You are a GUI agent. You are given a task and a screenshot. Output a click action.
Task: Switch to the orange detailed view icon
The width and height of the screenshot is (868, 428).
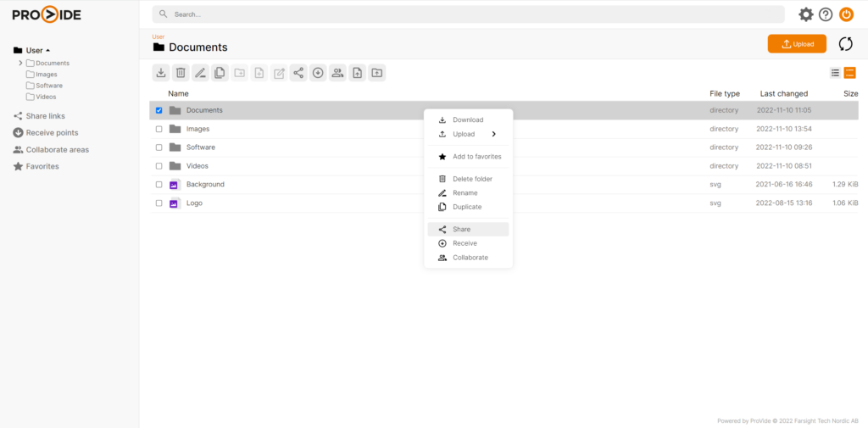point(849,73)
